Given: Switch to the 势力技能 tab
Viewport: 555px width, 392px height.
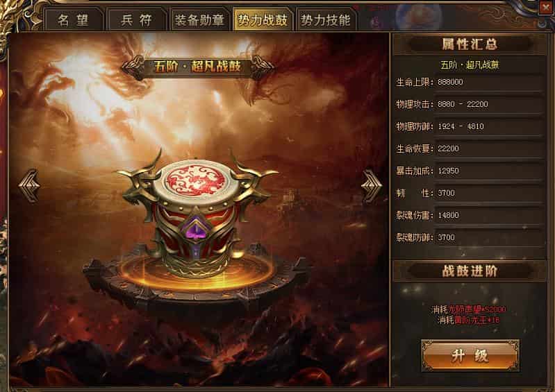Looking at the screenshot, I should point(325,20).
